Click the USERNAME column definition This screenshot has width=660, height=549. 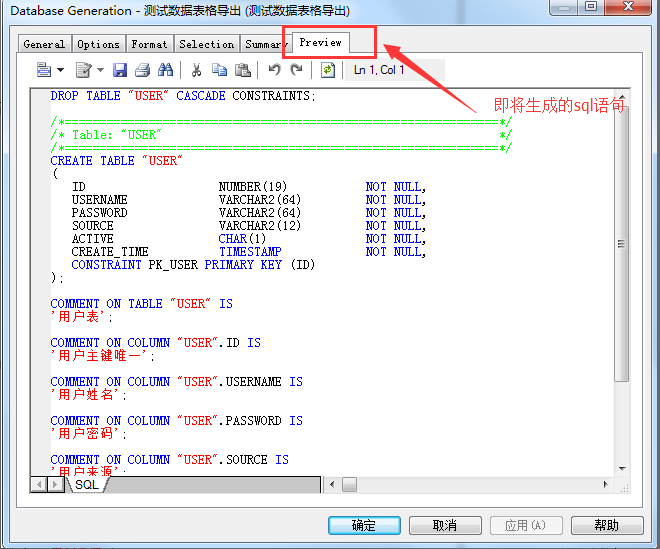tap(248, 200)
